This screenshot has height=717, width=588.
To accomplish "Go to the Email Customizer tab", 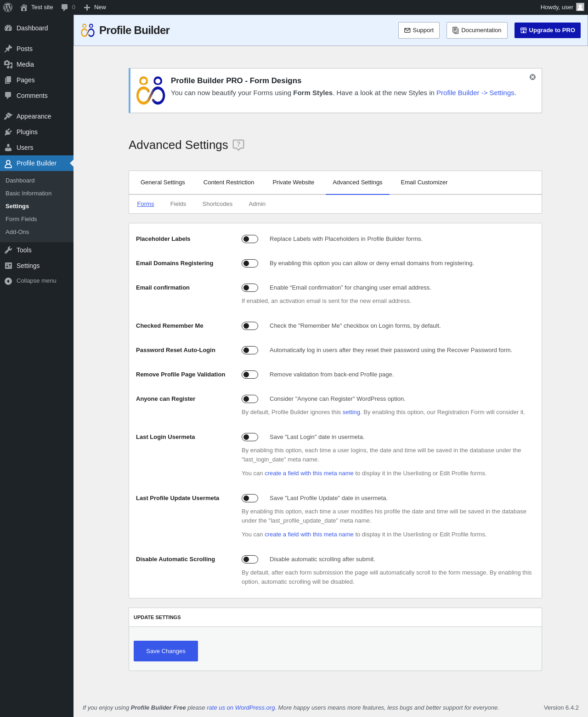I will pos(424,182).
